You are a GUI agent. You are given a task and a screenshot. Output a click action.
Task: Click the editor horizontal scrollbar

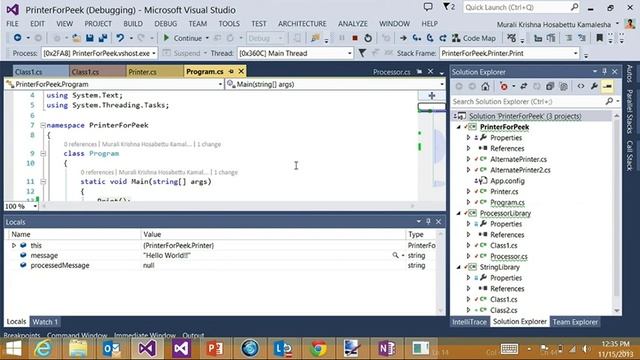tap(228, 206)
